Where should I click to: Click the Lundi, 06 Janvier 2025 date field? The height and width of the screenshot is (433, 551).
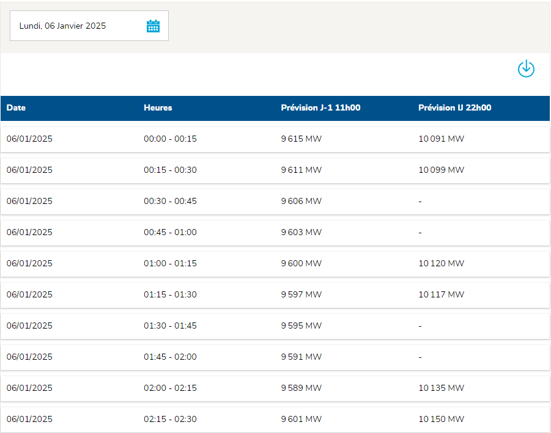click(x=89, y=26)
